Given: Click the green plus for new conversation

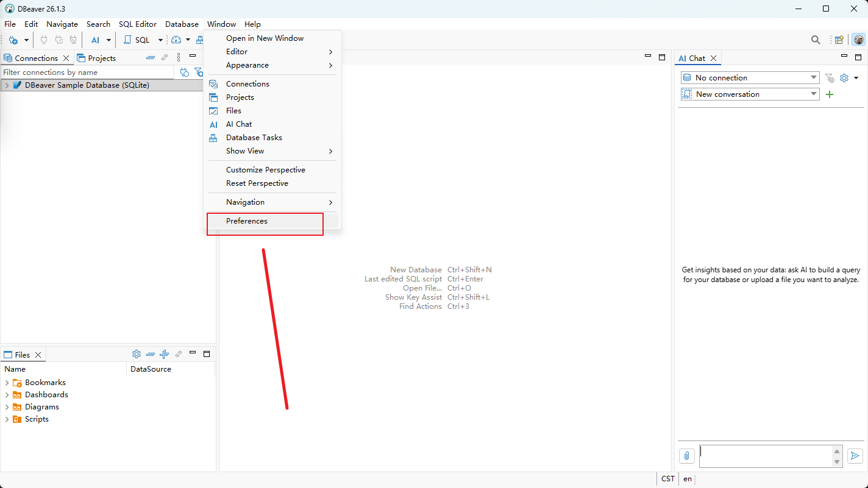Looking at the screenshot, I should [829, 94].
